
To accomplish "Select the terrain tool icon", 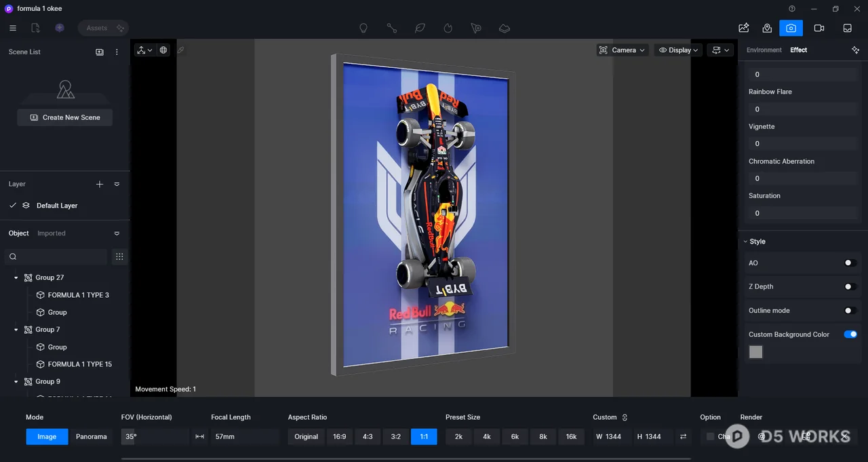I will pos(505,28).
